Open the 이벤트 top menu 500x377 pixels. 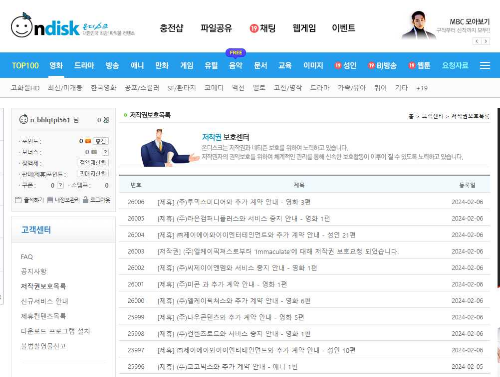click(x=343, y=28)
